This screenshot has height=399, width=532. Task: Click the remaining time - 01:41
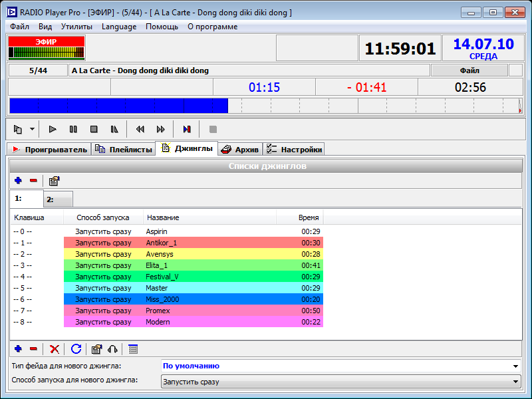tap(367, 87)
